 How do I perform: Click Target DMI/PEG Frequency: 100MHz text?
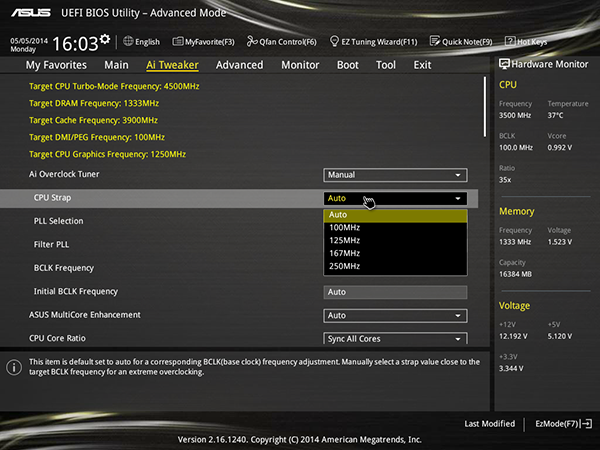pyautogui.click(x=97, y=137)
